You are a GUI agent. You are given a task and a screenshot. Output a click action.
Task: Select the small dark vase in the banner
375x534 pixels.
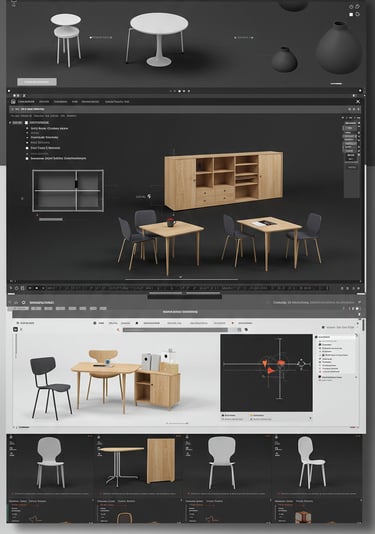click(284, 59)
